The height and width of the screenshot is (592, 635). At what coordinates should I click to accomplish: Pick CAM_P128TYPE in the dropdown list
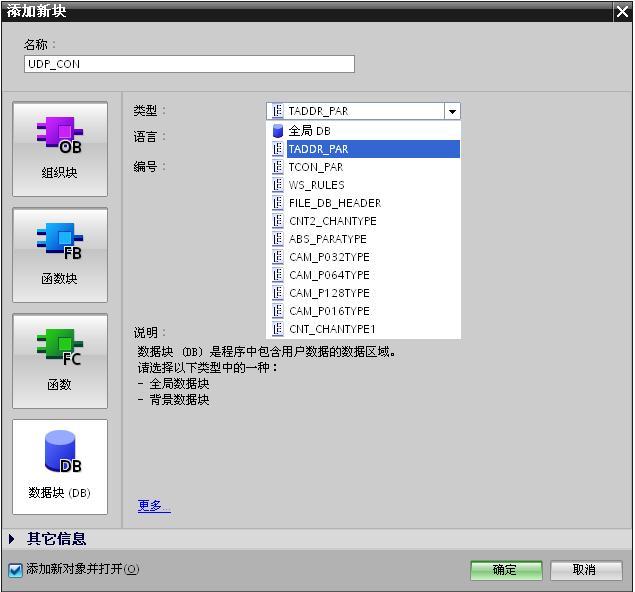click(363, 293)
